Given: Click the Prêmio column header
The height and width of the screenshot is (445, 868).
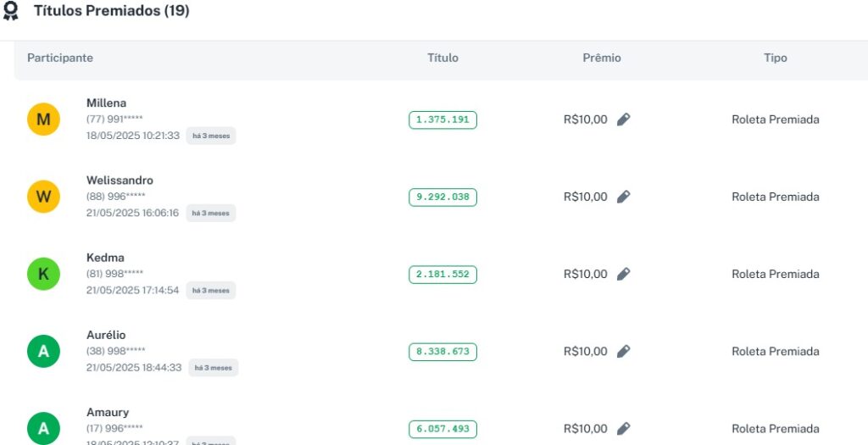Looking at the screenshot, I should pyautogui.click(x=602, y=58).
